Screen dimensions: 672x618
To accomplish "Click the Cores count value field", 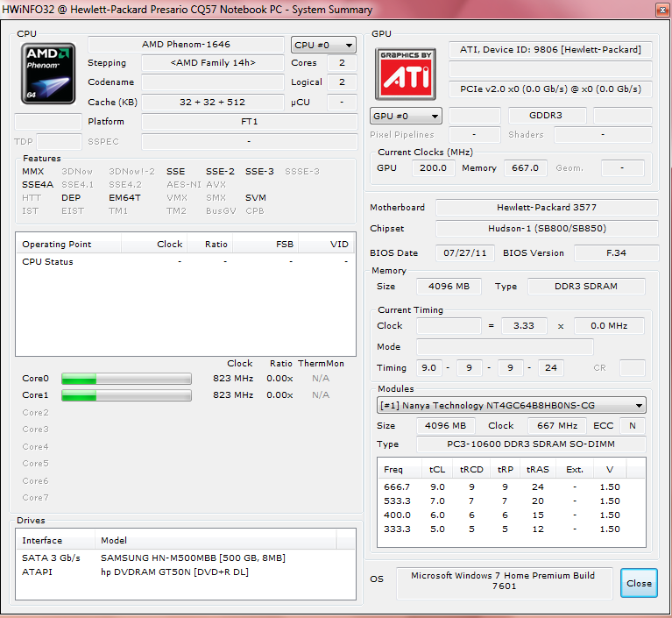I will pyautogui.click(x=342, y=62).
